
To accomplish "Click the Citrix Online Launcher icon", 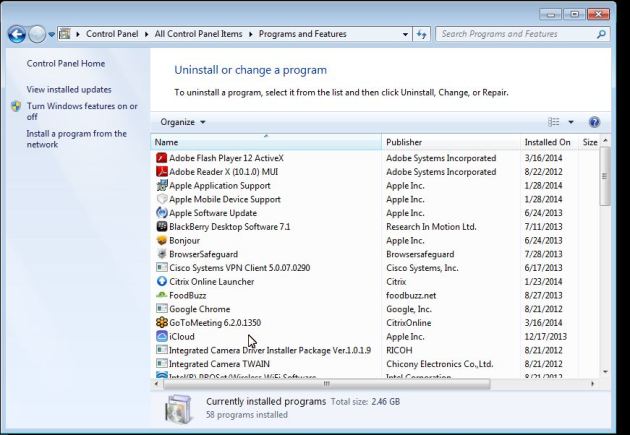I will coord(162,281).
